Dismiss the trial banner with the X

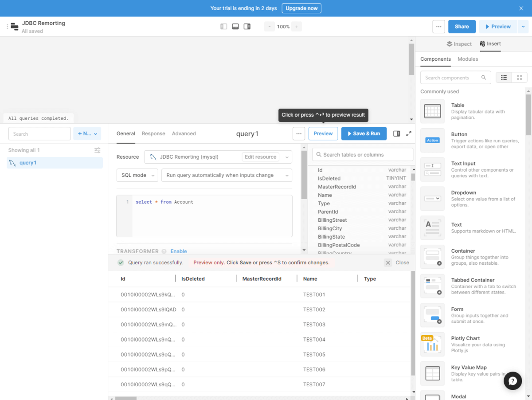point(521,8)
